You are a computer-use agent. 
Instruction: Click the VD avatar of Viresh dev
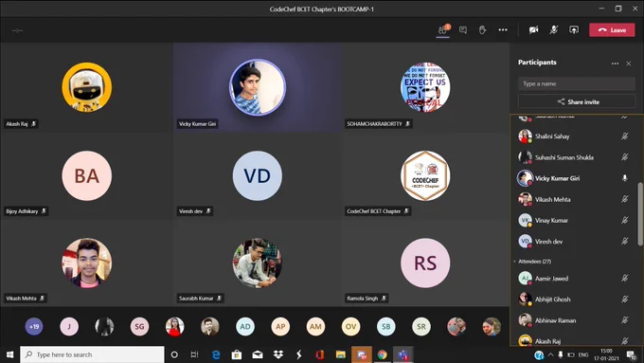258,175
